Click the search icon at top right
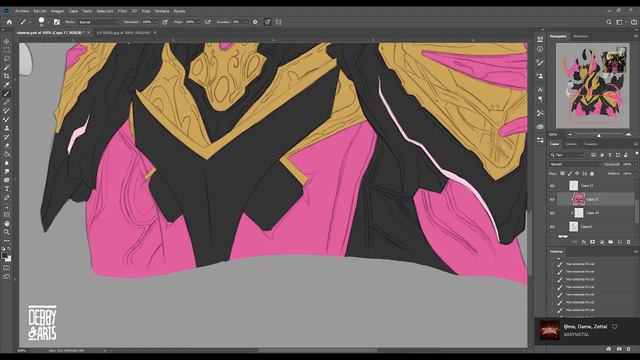The width and height of the screenshot is (640, 360). pyautogui.click(x=609, y=22)
